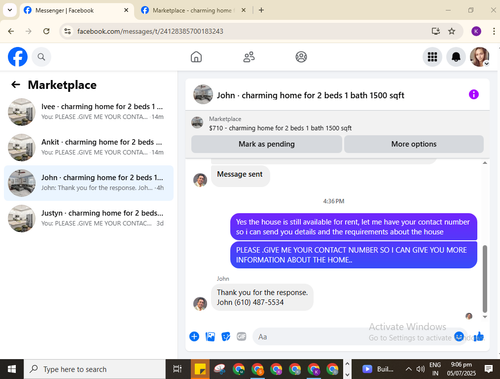
Task: Go to the Home feed icon
Action: pyautogui.click(x=196, y=57)
